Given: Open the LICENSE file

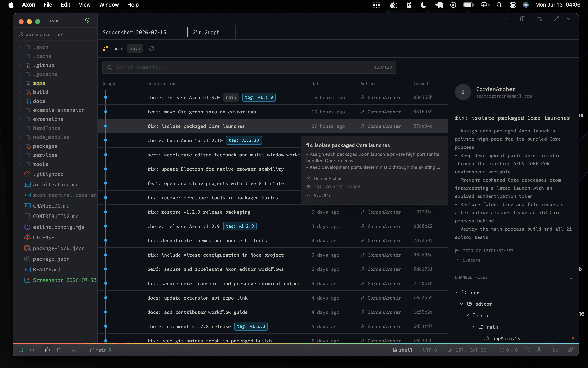Looking at the screenshot, I should tap(43, 238).
